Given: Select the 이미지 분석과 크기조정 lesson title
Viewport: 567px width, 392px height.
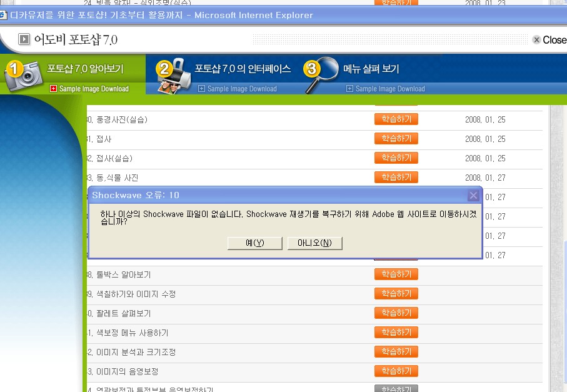Looking at the screenshot, I should 136,352.
